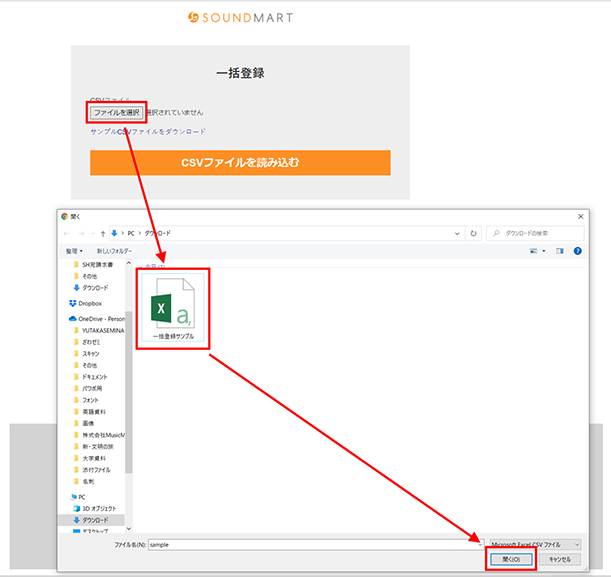Open the サンプルCSVファイルをダウンロード link
The height and width of the screenshot is (577, 611).
click(x=148, y=132)
